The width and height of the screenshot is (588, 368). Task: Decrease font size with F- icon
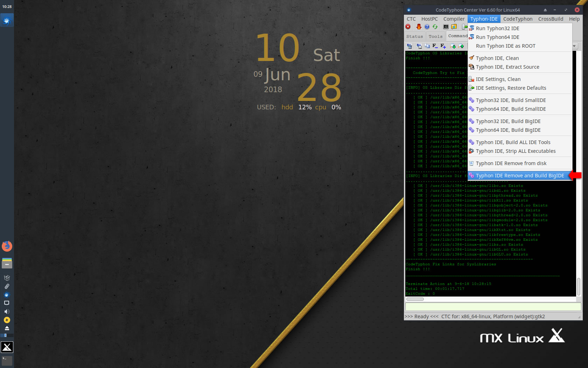tap(435, 46)
